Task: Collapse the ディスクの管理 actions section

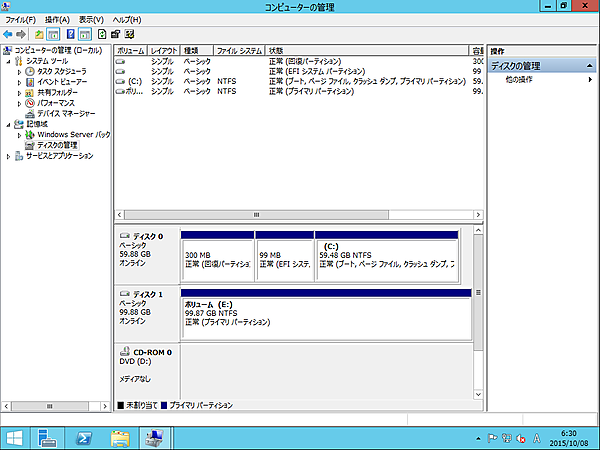Action: coord(590,66)
